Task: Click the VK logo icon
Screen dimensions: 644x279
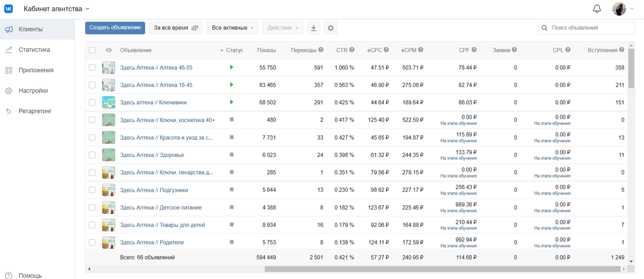Action: point(9,9)
